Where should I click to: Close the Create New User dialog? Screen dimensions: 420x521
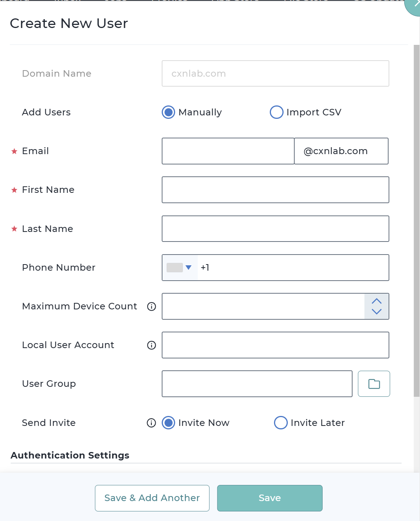pyautogui.click(x=415, y=4)
